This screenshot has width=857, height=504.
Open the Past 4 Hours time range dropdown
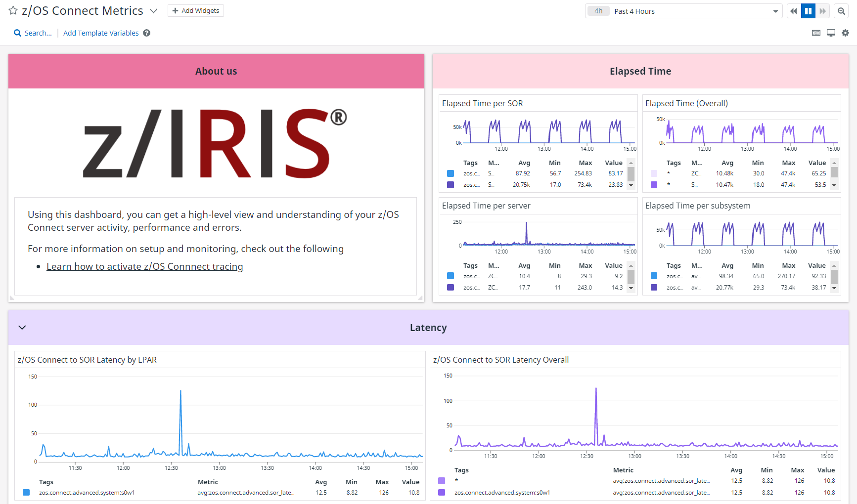pos(683,11)
